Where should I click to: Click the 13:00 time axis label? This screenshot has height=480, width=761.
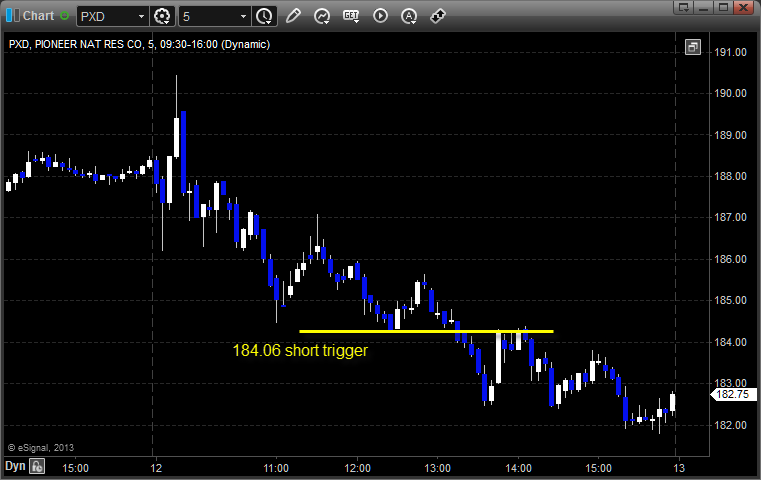[437, 468]
